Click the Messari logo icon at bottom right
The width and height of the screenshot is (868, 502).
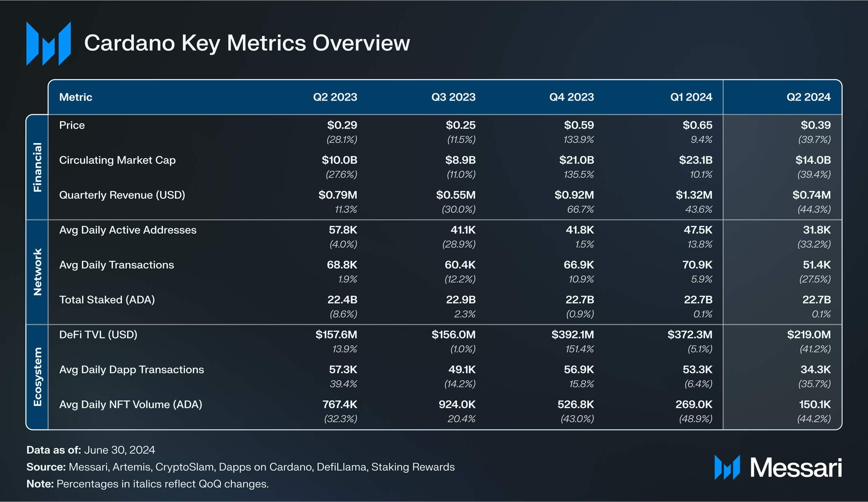click(x=727, y=468)
